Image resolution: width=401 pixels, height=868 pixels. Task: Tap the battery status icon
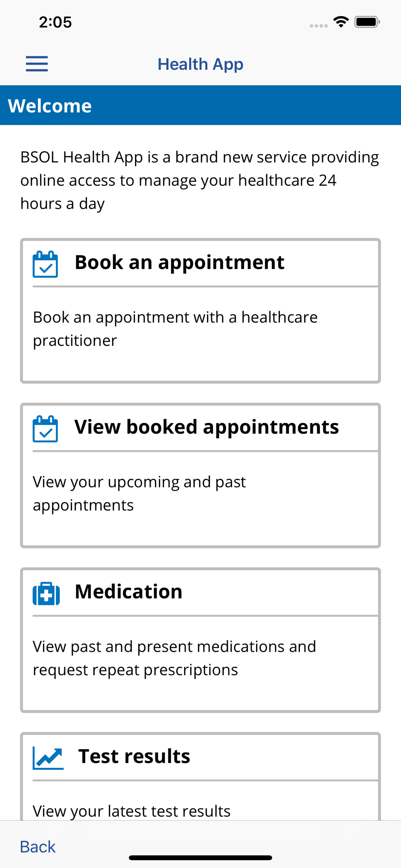tap(367, 22)
